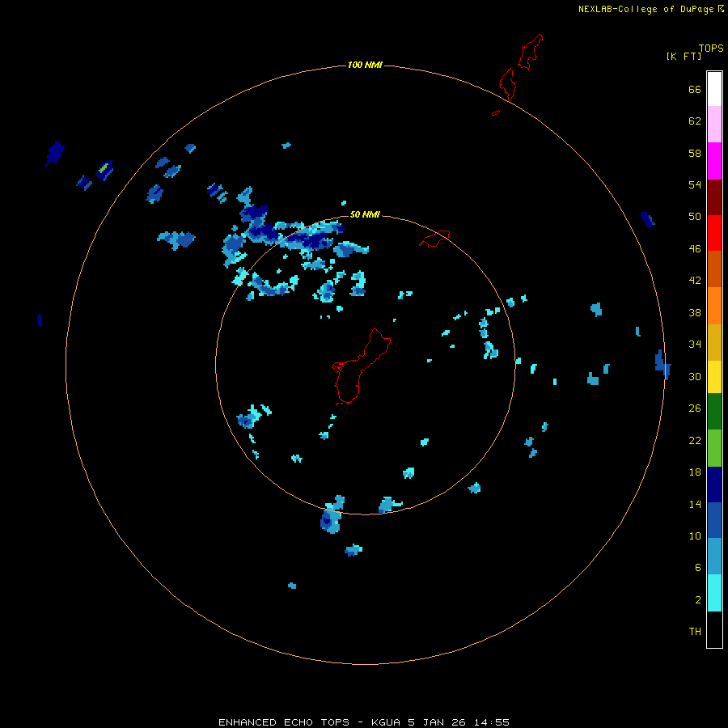Click the 18 legend value label
This screenshot has height=728, width=728.
click(695, 472)
